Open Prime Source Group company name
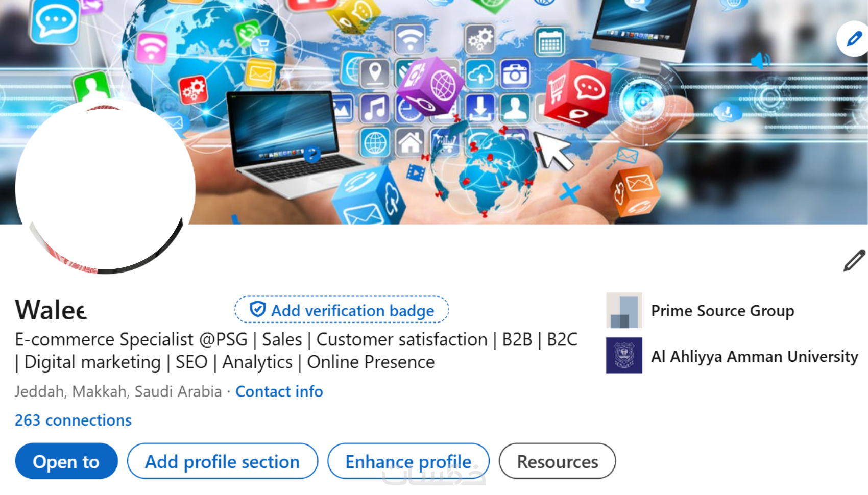 722,311
